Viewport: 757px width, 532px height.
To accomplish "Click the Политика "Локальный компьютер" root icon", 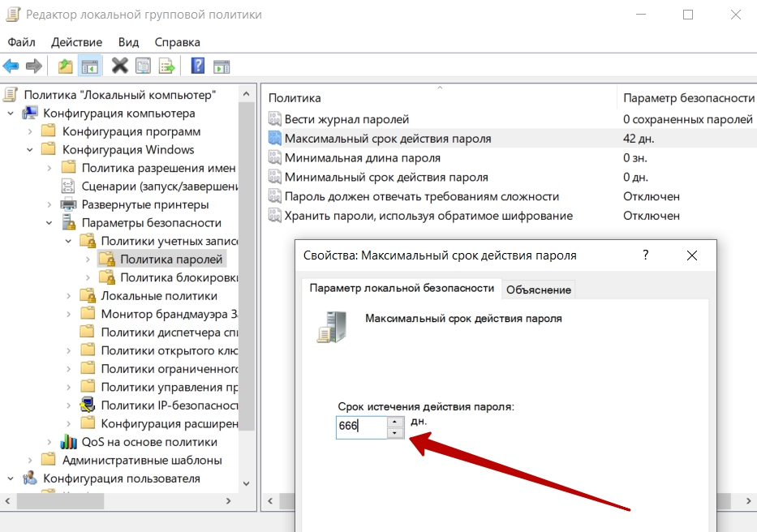I will click(11, 95).
